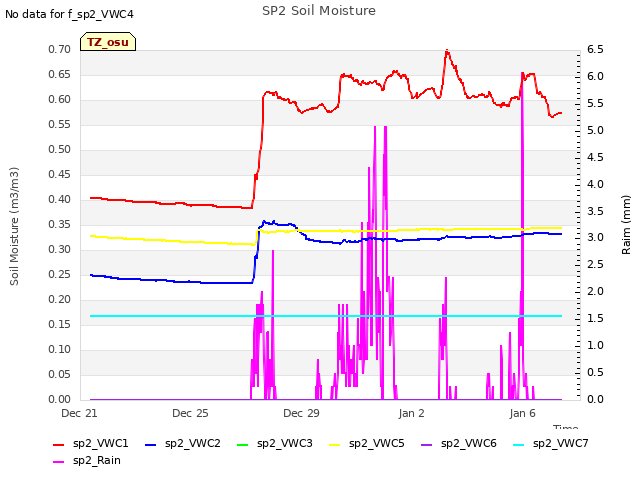Screen dimensions: 640x480
Task: Click the SP2 Soil Moisture chart title
Action: coord(319,11)
